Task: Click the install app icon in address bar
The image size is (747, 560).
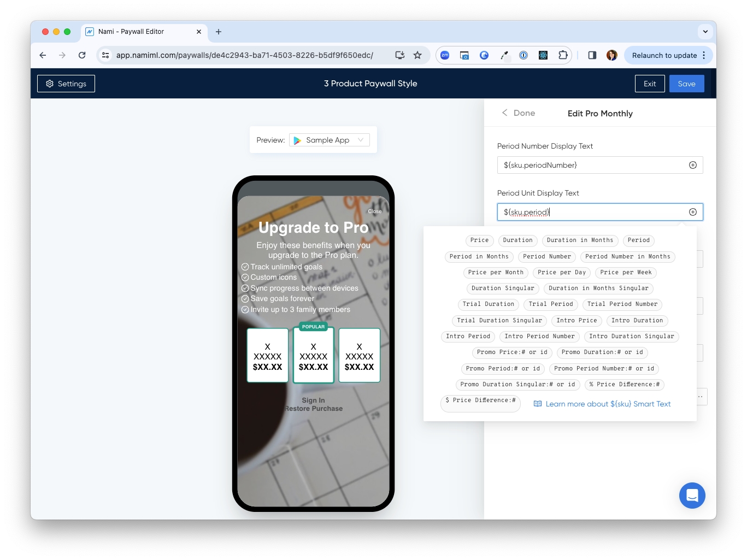Action: click(400, 55)
